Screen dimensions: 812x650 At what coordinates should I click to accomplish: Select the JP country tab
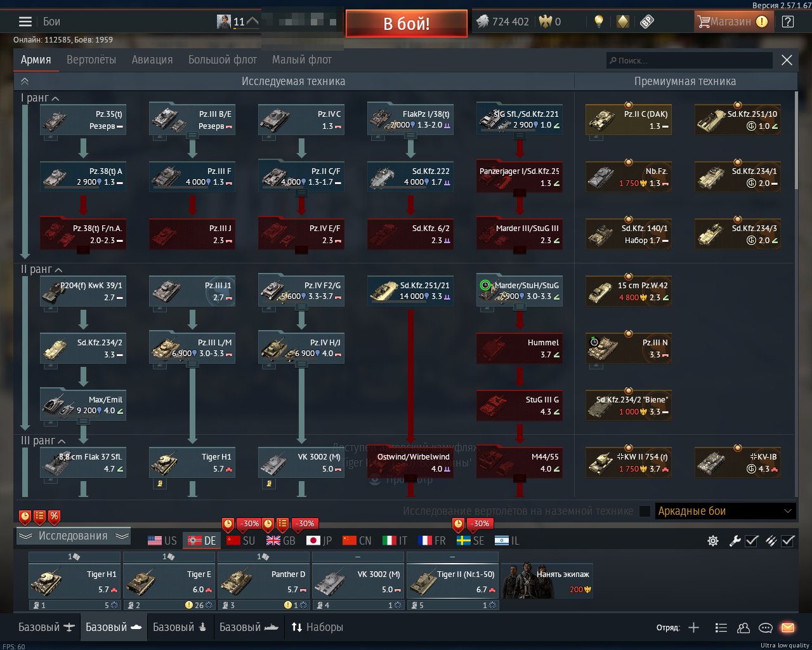click(319, 541)
